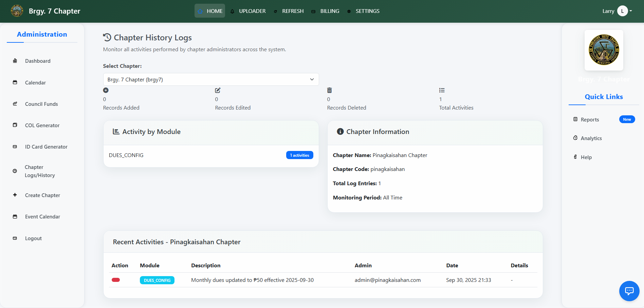
Task: Click the 1 activities badge
Action: point(299,155)
